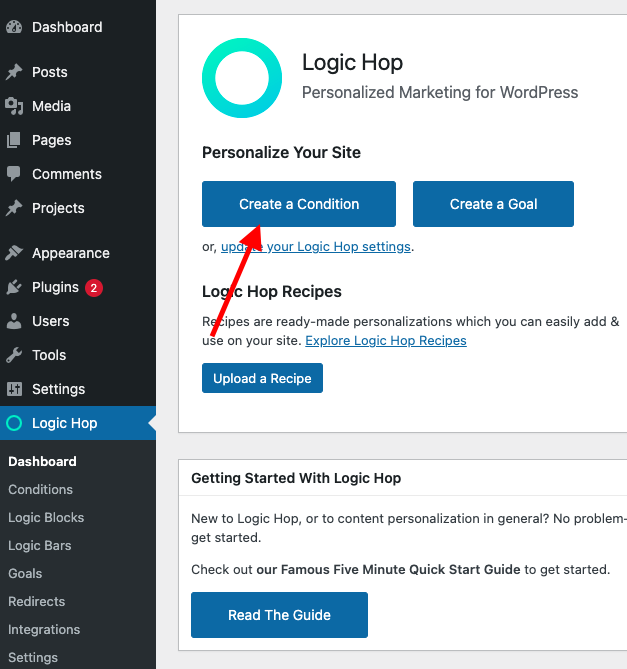Click the Create a Goal button
627x669 pixels.
click(493, 204)
